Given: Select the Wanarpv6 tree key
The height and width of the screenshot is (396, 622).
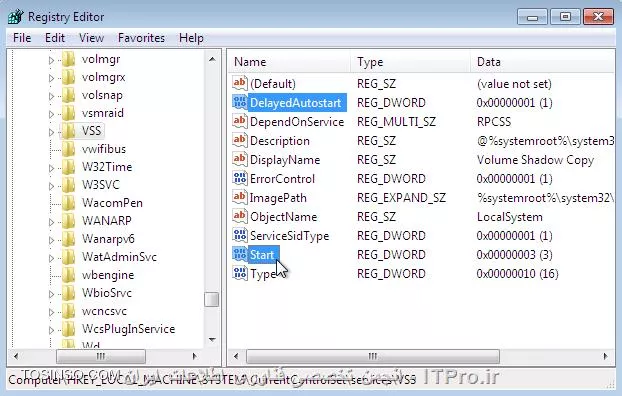Looking at the screenshot, I should (x=108, y=239).
